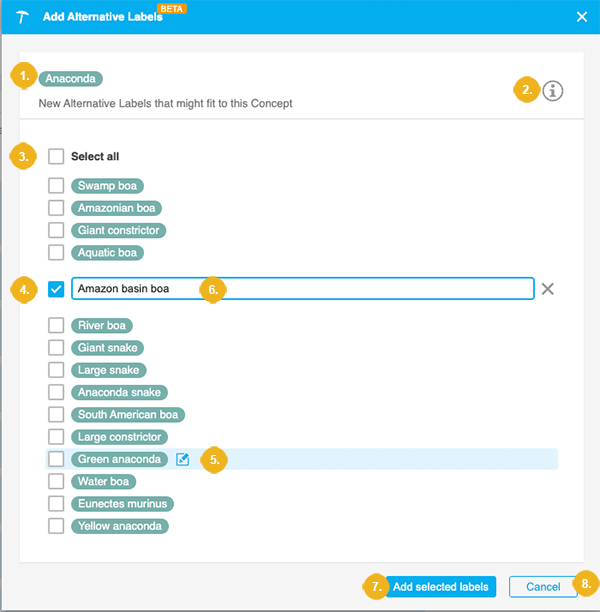Screen dimensions: 600x612
Task: Check the Water boa checkbox
Action: click(x=56, y=481)
